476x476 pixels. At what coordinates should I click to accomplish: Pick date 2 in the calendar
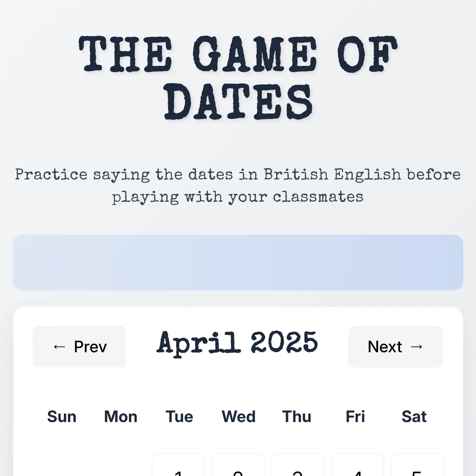pyautogui.click(x=238, y=465)
